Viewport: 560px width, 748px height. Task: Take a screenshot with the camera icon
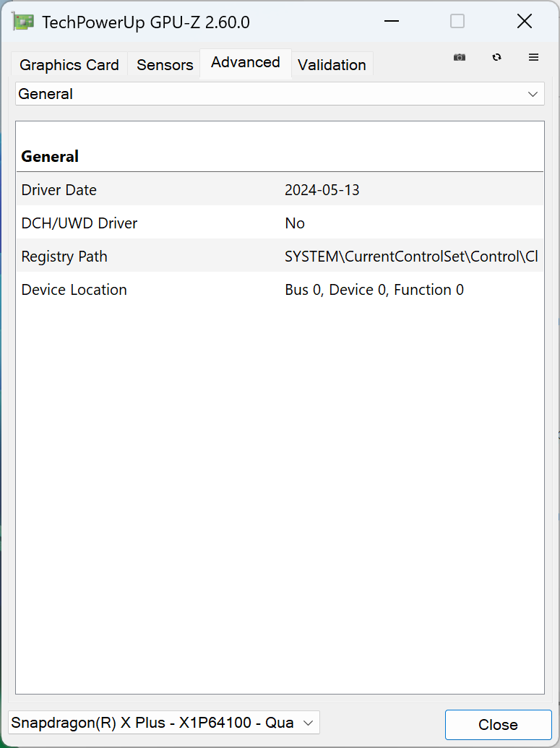(460, 58)
